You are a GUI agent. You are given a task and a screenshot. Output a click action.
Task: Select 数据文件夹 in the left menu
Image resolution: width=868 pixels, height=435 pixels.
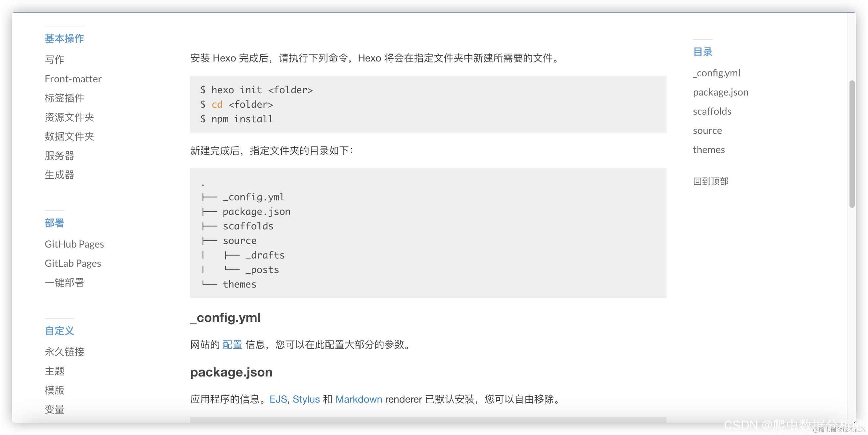point(69,137)
